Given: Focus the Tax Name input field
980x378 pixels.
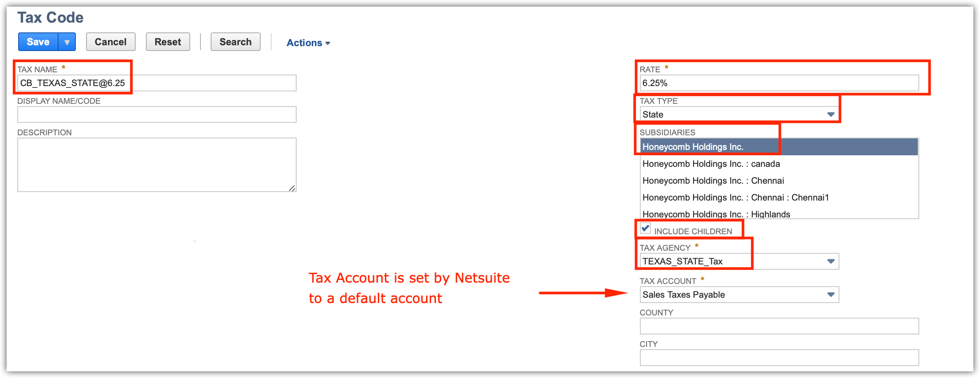Looking at the screenshot, I should (x=157, y=83).
